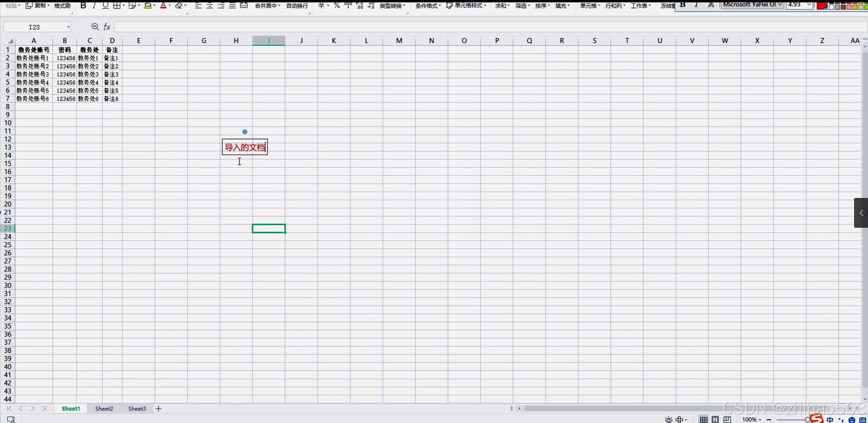Click the normal grid view icon

[703, 420]
